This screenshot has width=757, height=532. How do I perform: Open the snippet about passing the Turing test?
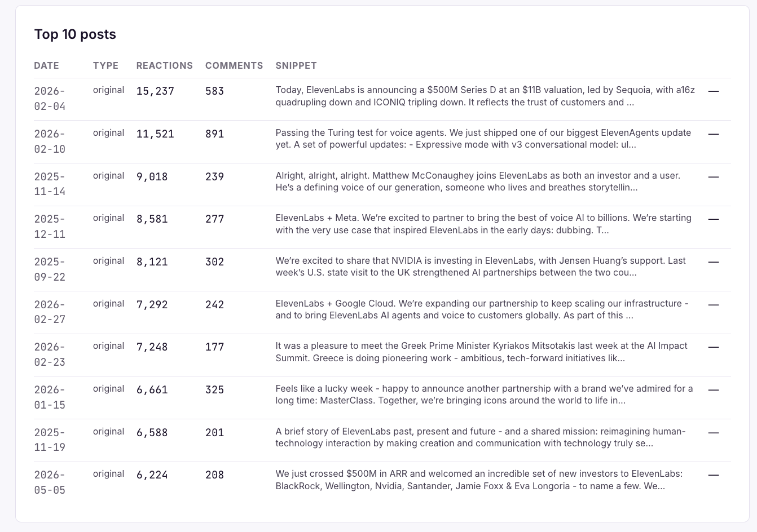(483, 139)
